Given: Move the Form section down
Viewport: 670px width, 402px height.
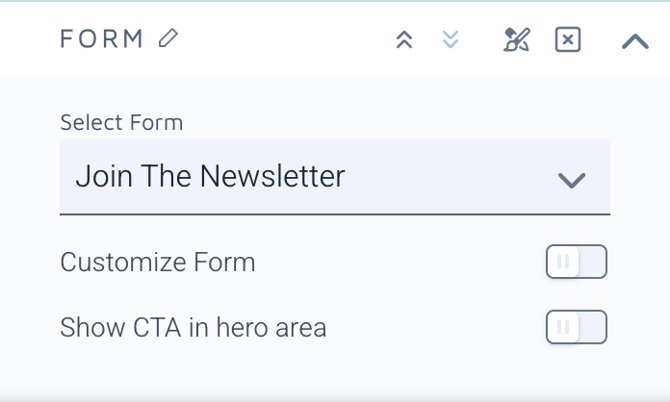Looking at the screenshot, I should click(451, 40).
